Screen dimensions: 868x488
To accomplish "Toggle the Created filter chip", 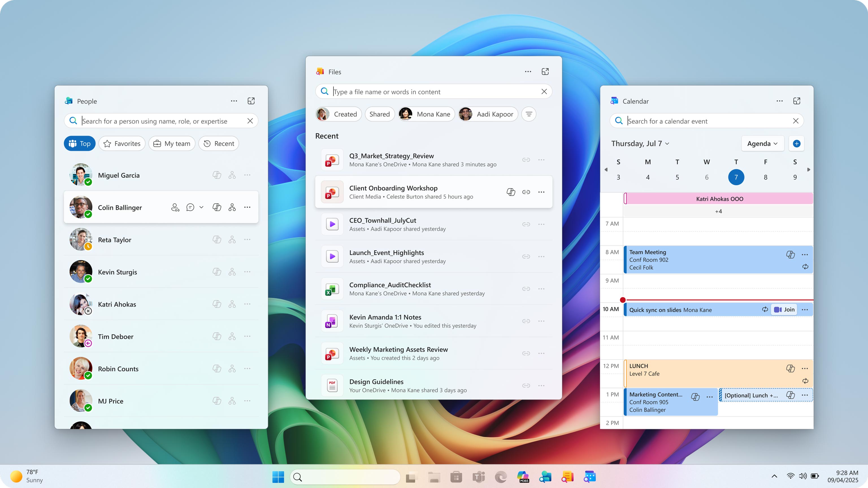I will coord(338,114).
